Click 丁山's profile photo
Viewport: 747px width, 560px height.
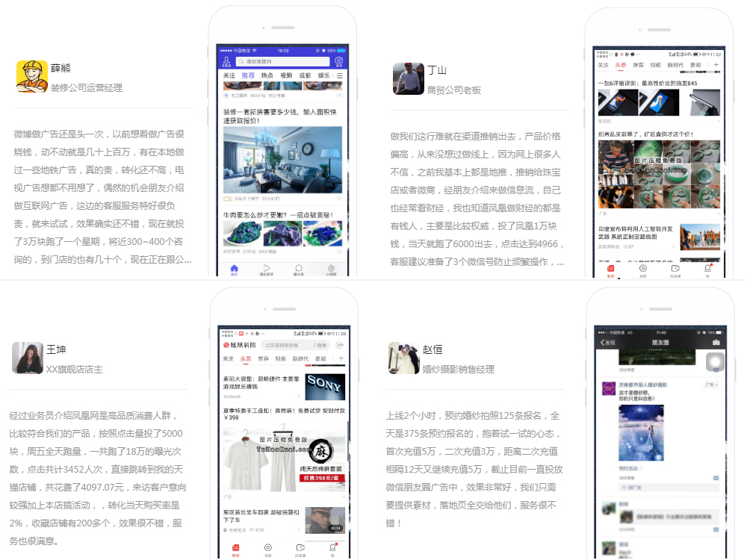(409, 78)
